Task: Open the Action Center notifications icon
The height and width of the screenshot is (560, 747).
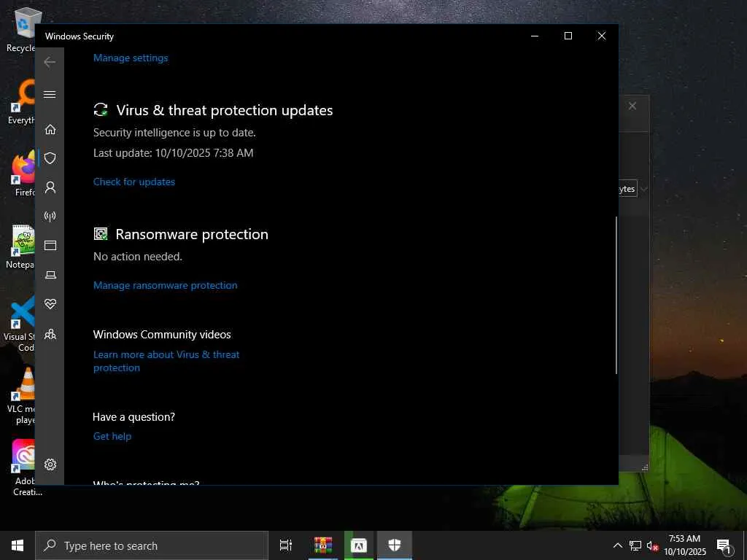Action: pos(724,545)
